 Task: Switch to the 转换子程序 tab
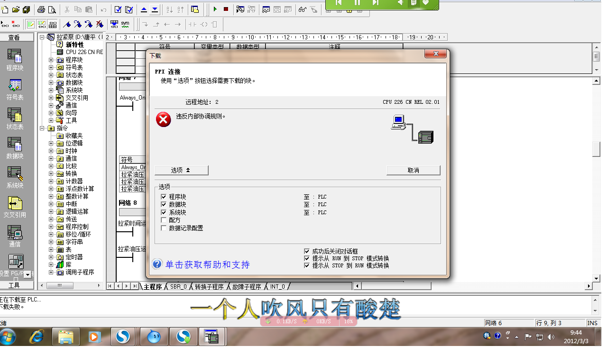(209, 287)
